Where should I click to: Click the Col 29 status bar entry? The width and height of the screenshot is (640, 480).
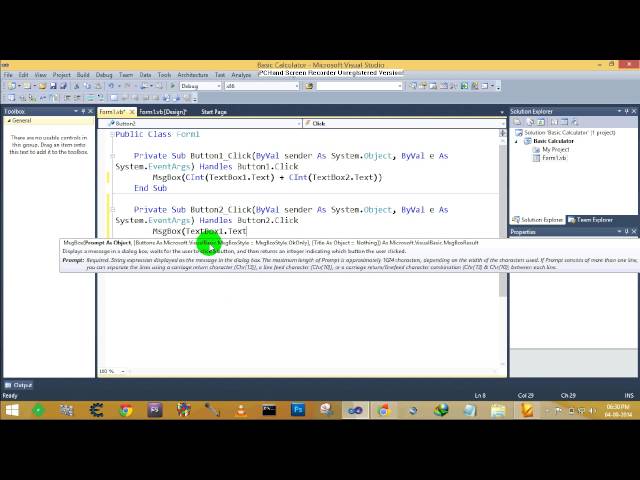(525, 396)
